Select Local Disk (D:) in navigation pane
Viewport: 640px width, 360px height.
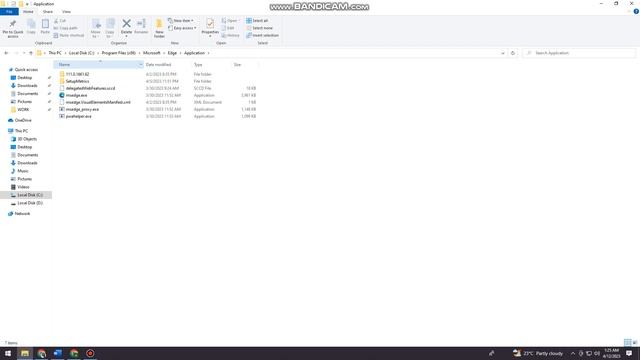[30, 203]
